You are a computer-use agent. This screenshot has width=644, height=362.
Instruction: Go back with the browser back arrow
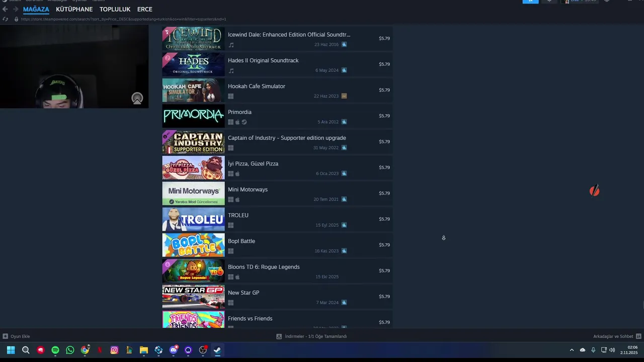5,9
